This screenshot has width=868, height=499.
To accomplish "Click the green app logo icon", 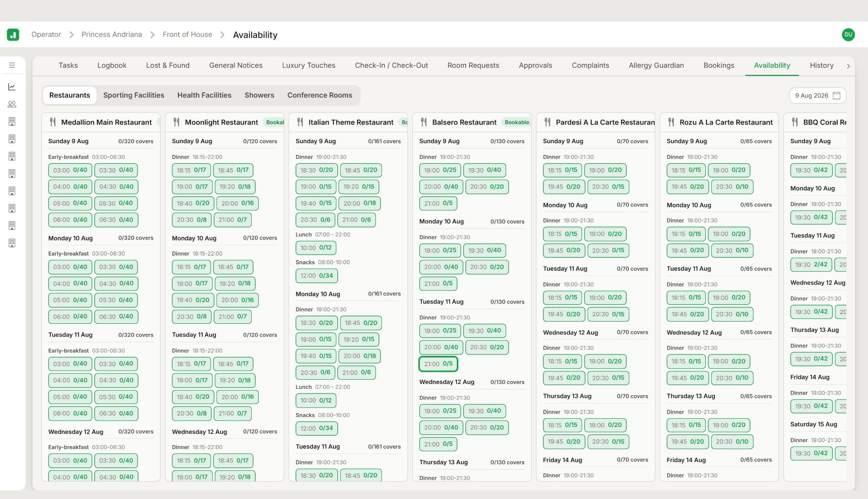I will (x=13, y=35).
